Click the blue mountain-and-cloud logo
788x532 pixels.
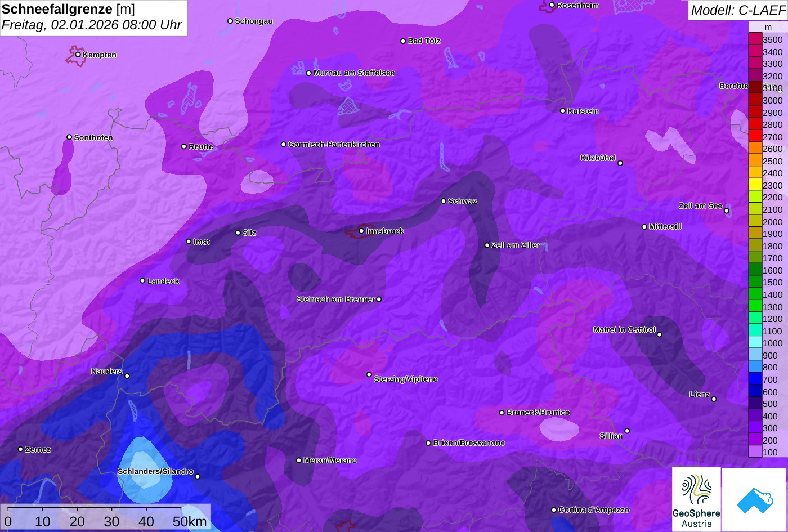pos(754,499)
